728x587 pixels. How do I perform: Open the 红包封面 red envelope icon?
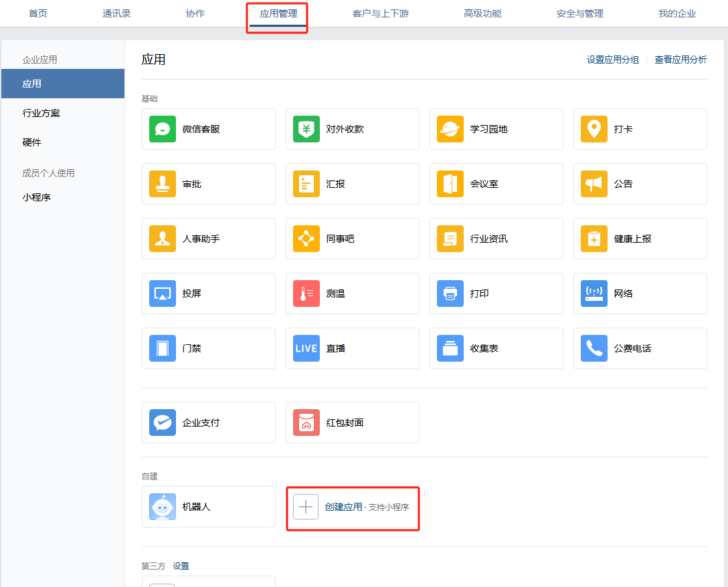pyautogui.click(x=306, y=423)
